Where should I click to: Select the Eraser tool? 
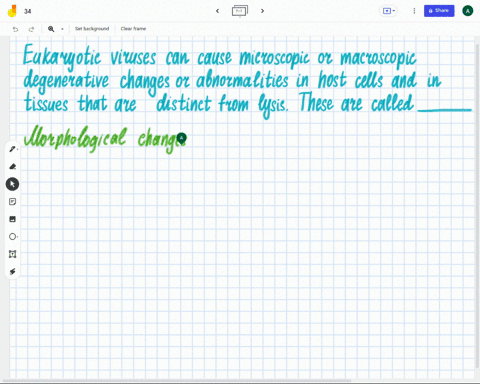tap(13, 166)
